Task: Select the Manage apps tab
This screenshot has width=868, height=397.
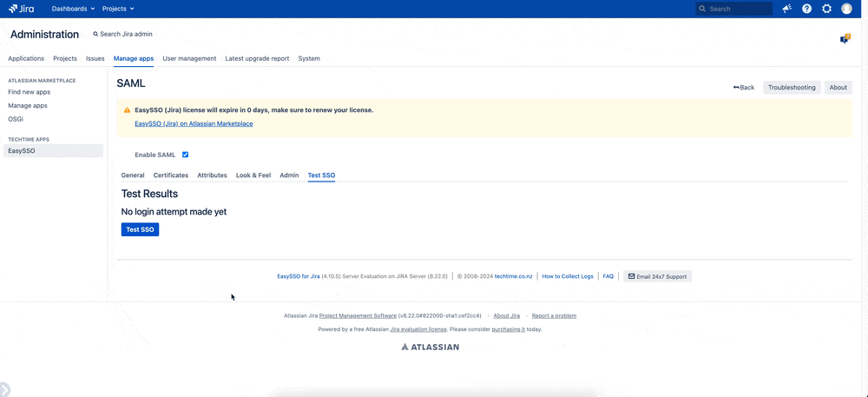Action: (x=134, y=59)
